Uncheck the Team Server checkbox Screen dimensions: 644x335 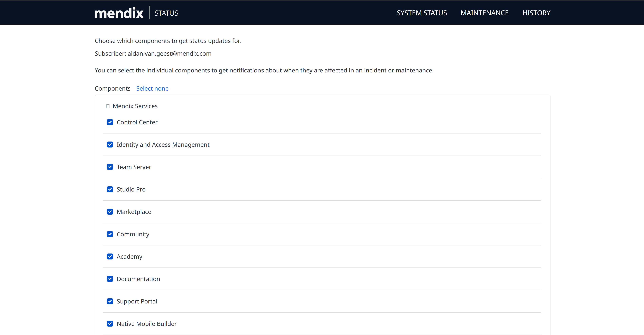coord(110,167)
